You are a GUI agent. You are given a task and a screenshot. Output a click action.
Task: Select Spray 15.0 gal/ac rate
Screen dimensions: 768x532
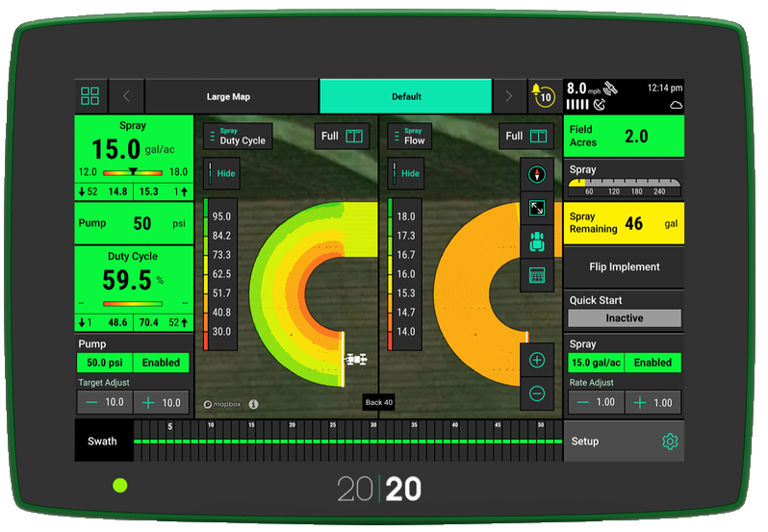596,363
